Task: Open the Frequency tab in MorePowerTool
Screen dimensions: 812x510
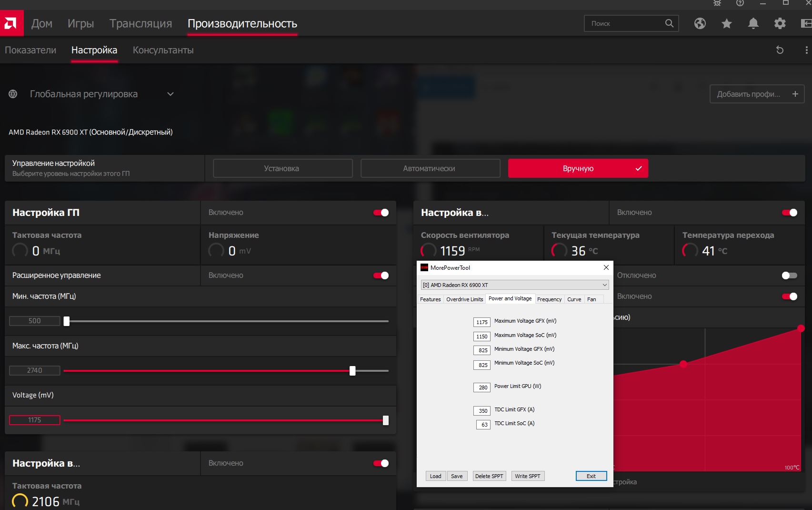Action: pyautogui.click(x=549, y=299)
